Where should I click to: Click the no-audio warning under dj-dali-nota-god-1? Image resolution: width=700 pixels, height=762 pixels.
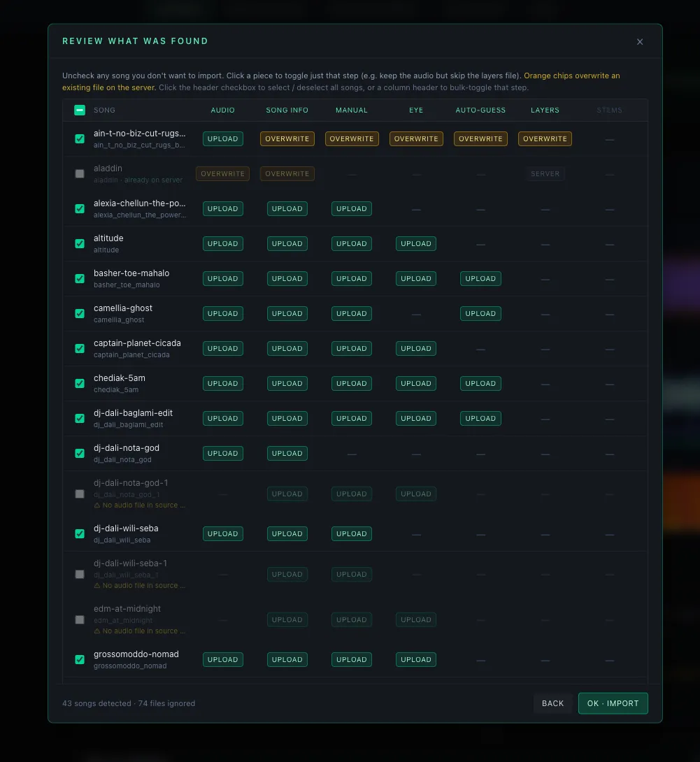click(x=140, y=505)
